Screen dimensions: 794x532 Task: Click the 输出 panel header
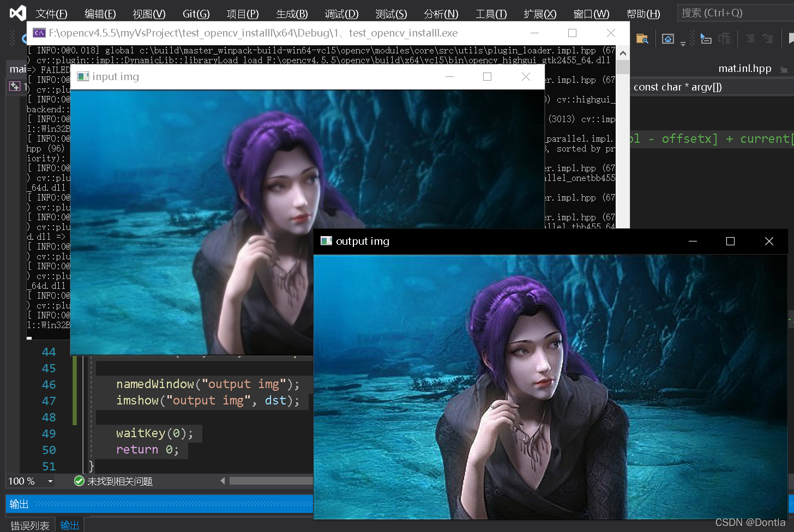[x=159, y=504]
